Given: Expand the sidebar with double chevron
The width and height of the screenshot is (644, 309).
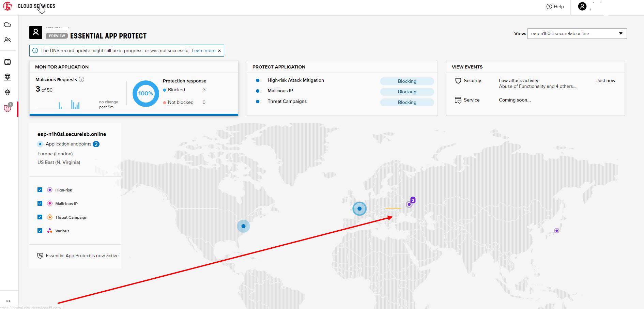Looking at the screenshot, I should (8, 301).
